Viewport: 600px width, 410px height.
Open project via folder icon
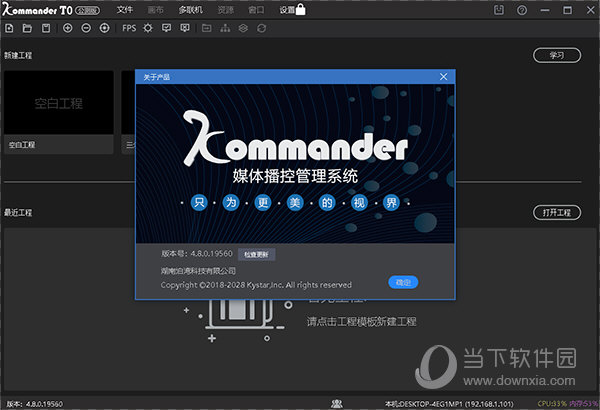(27, 28)
